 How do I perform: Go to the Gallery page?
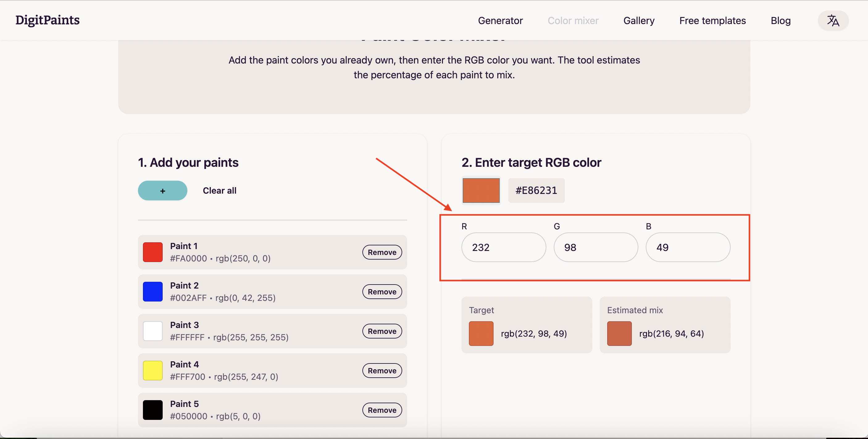coord(639,21)
